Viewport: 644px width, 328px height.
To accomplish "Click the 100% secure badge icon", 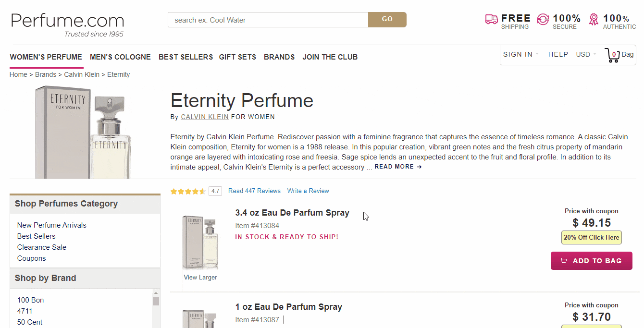I will point(543,20).
